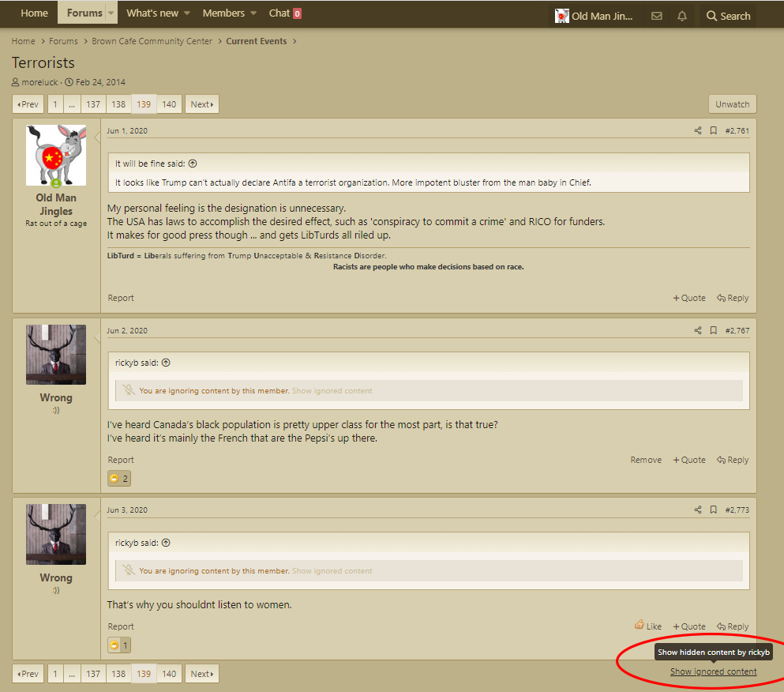Open page 138 in bottom pagination
This screenshot has width=784, height=692.
(x=118, y=674)
